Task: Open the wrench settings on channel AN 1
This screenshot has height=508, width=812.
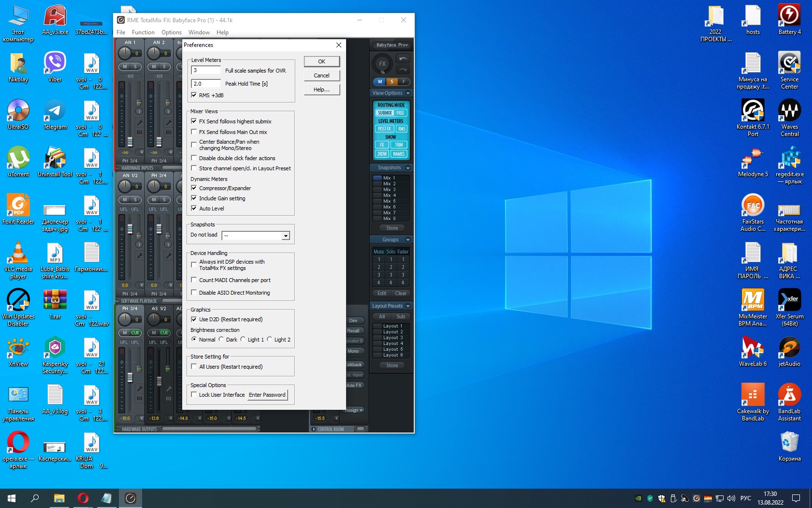Action: pyautogui.click(x=139, y=123)
